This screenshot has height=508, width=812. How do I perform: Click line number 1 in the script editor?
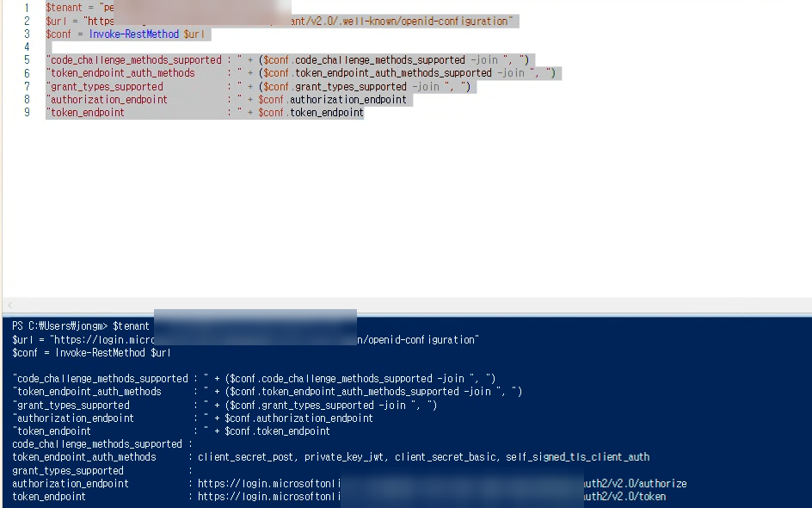(x=27, y=8)
